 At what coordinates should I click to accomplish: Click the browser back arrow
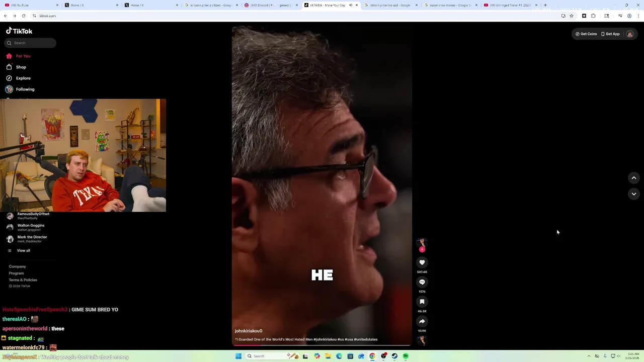(x=6, y=16)
